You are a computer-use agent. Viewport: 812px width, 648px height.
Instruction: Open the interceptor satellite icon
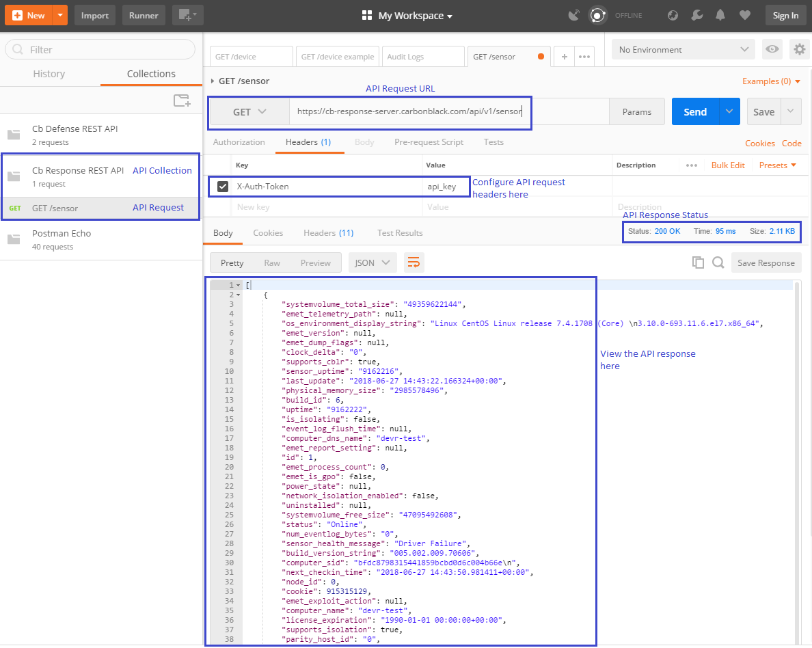point(573,15)
